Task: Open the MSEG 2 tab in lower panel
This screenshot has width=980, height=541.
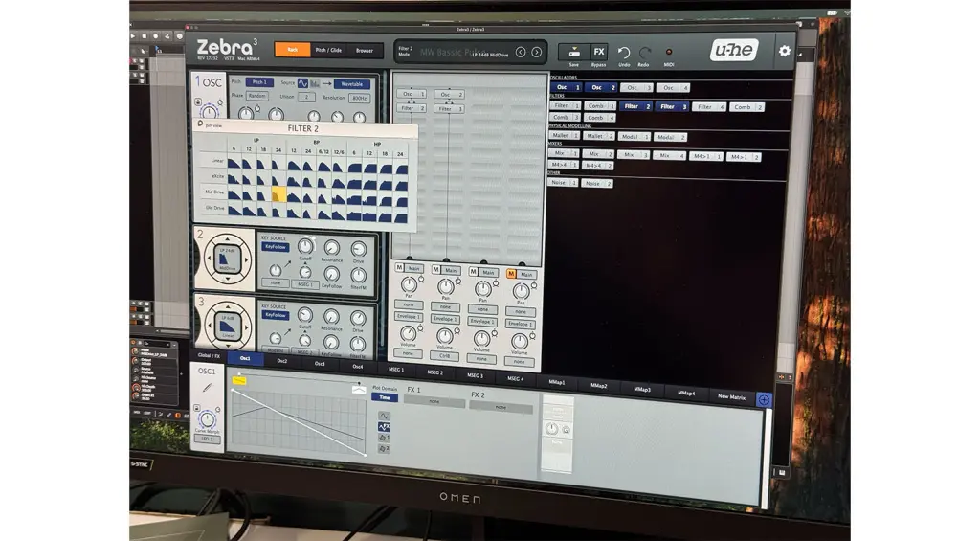Action: (434, 372)
